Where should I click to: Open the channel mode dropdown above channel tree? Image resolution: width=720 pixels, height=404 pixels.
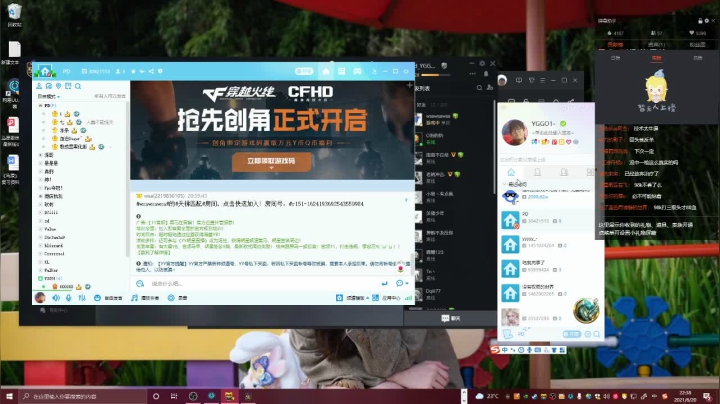[x=49, y=96]
